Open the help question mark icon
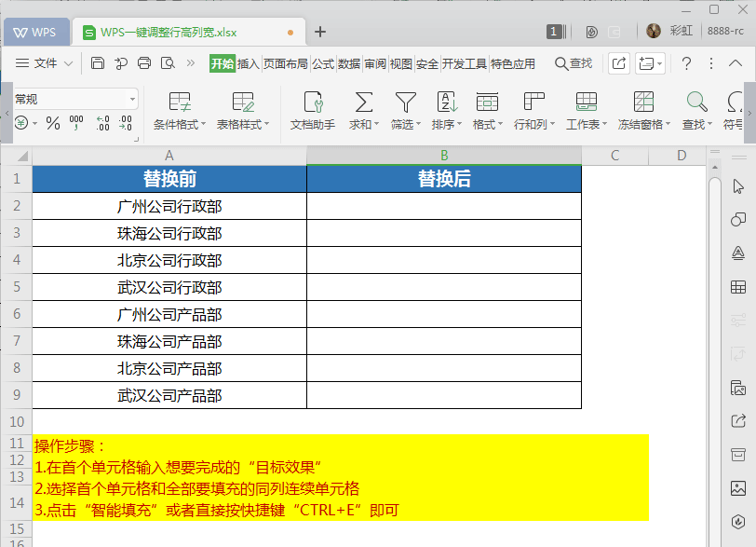The image size is (756, 547). click(686, 63)
